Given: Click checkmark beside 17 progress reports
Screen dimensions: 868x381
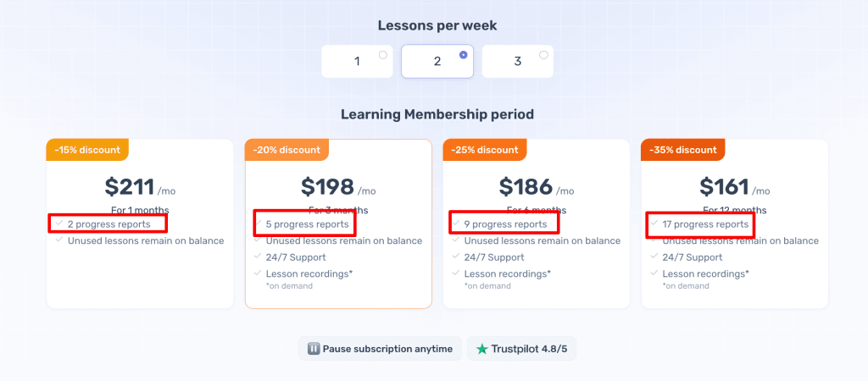Looking at the screenshot, I should [654, 224].
